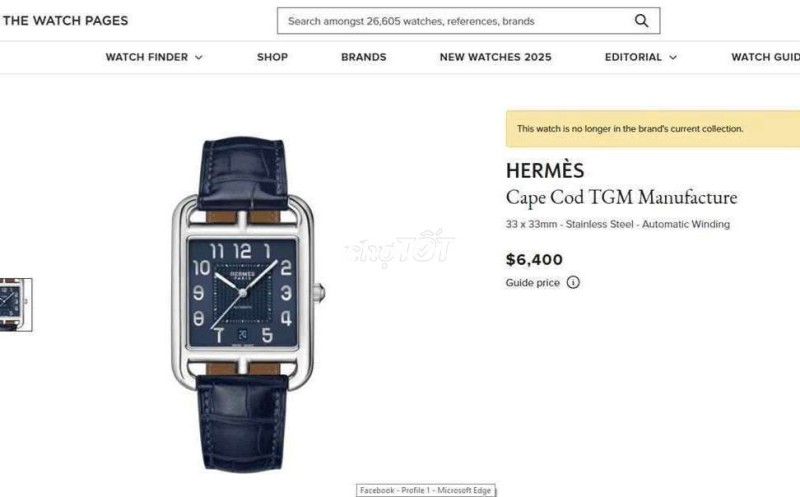Image resolution: width=800 pixels, height=497 pixels.
Task: Open the Watch Guide menu item
Action: click(x=765, y=57)
